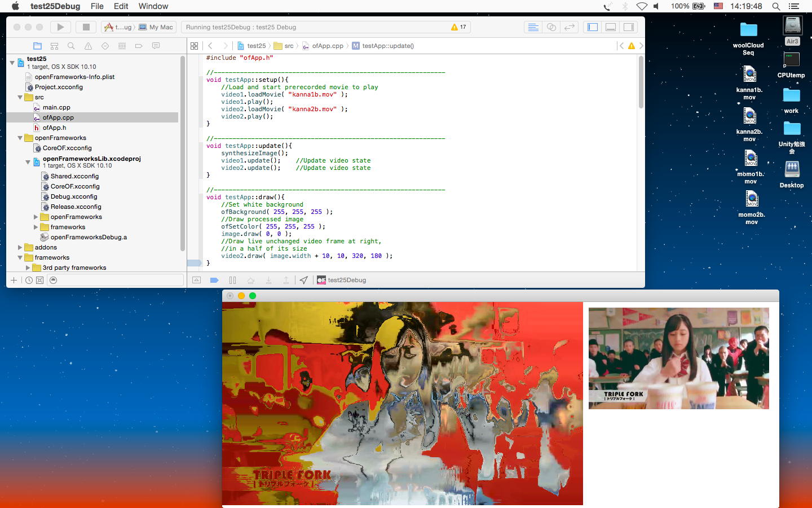This screenshot has width=812, height=508.
Task: Select ofApp.h in the navigator
Action: tap(54, 128)
